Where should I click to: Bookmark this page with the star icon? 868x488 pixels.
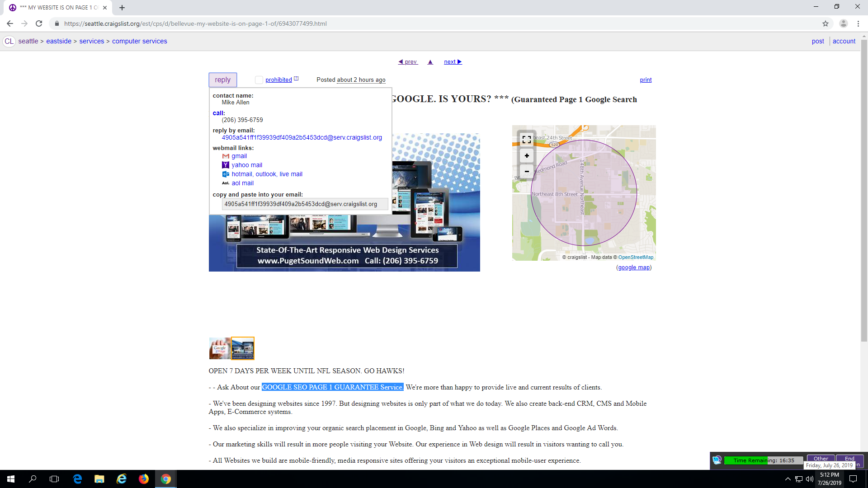[x=826, y=23]
